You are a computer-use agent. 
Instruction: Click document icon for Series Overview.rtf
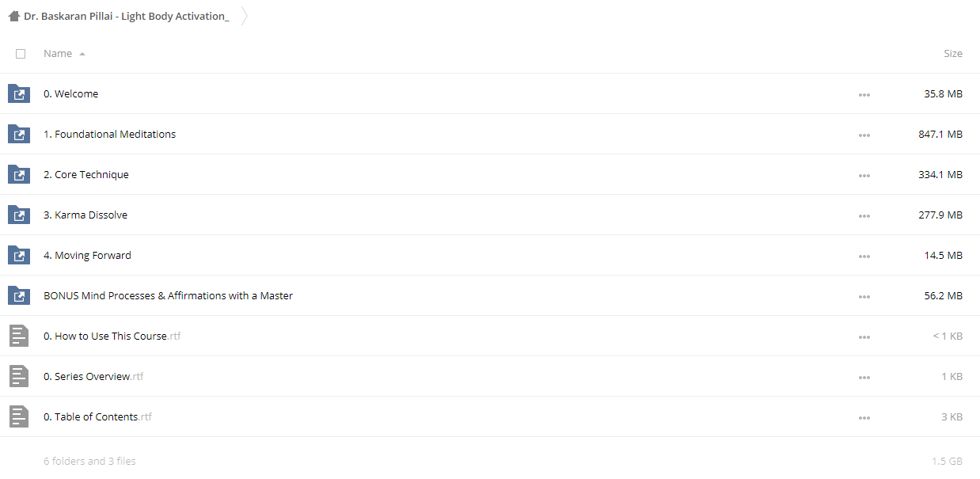coord(19,376)
